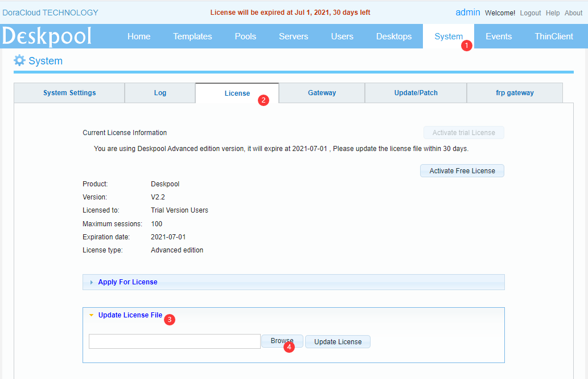Click the Product value 'Deskpool'
588x379 pixels.
point(165,184)
